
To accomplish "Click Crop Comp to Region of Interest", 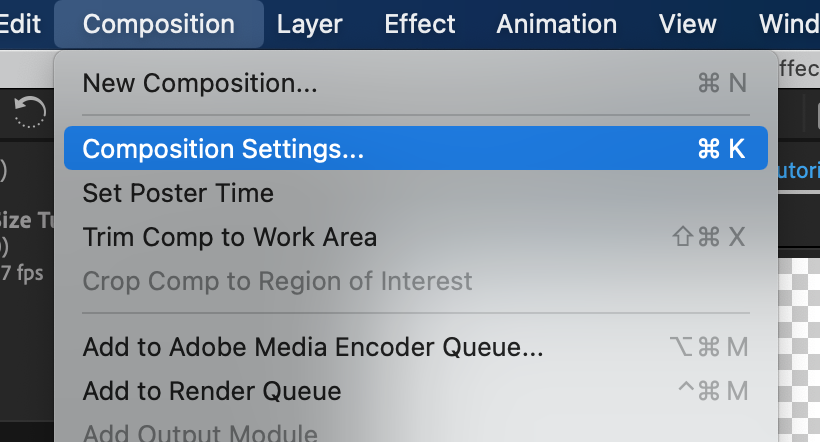I will click(x=277, y=281).
